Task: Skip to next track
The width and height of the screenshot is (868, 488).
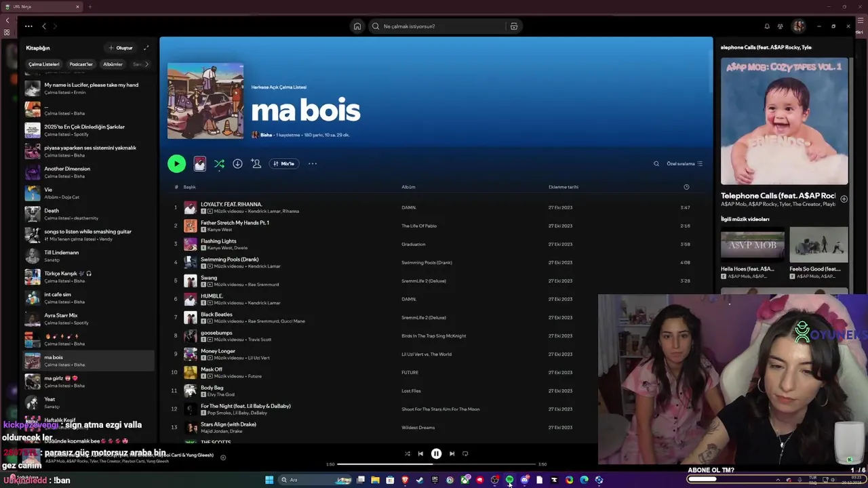Action: pos(452,453)
